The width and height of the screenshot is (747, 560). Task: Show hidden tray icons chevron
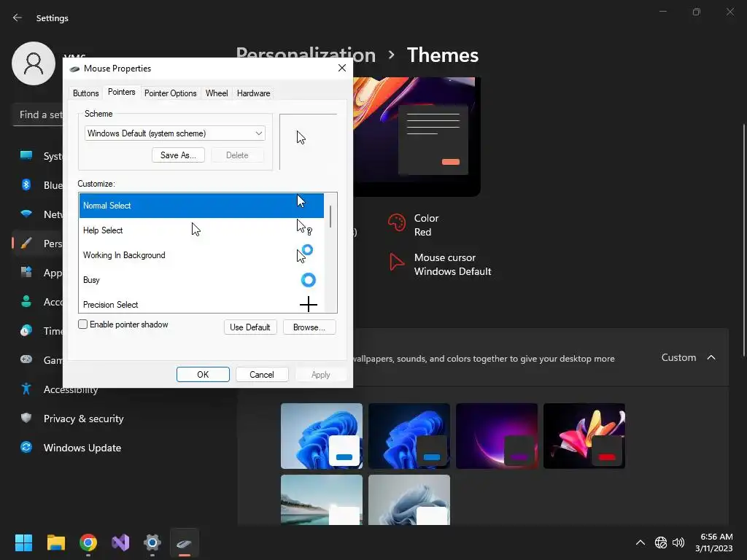click(640, 542)
